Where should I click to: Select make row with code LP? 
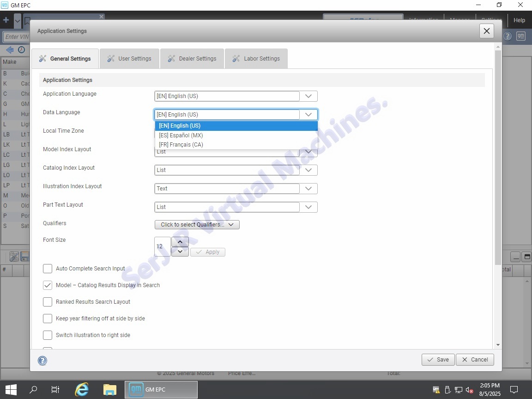(x=15, y=185)
